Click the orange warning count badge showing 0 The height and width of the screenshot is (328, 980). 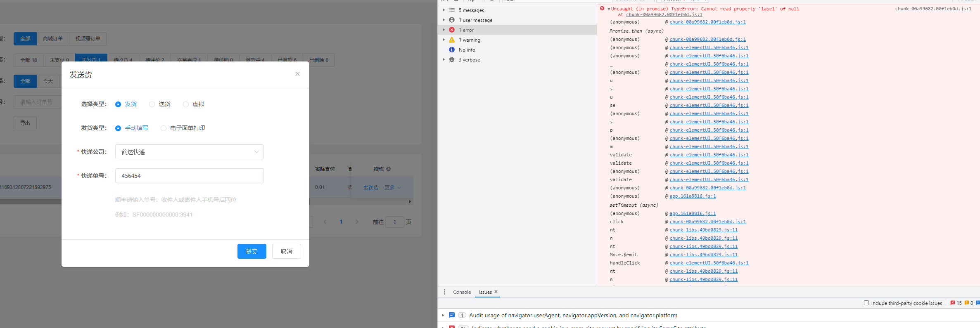(969, 303)
